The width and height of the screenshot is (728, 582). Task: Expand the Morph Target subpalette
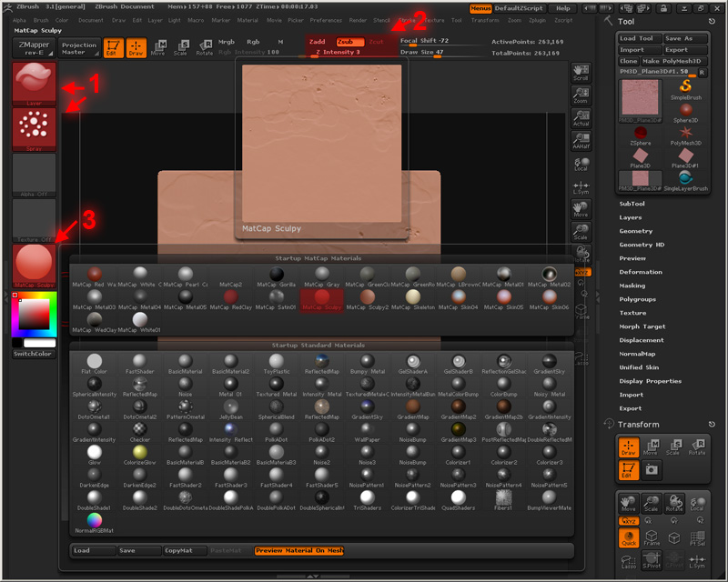(642, 326)
